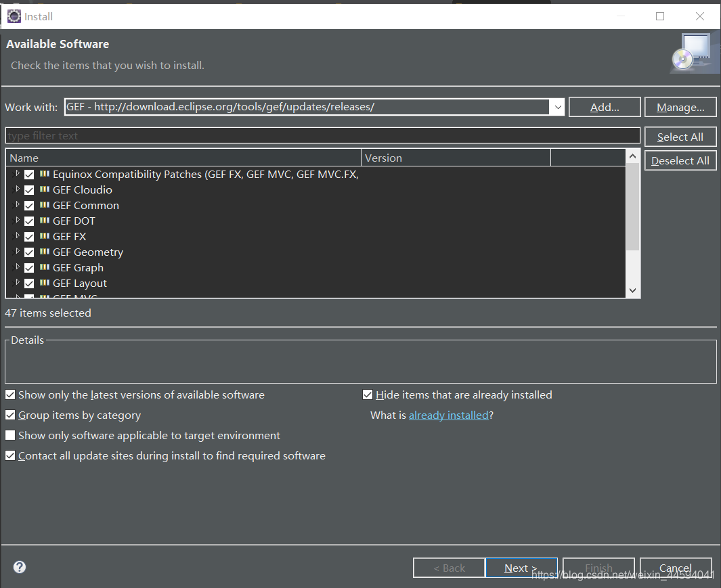Click the help question mark icon
Screen dimensions: 721x588
(19, 566)
